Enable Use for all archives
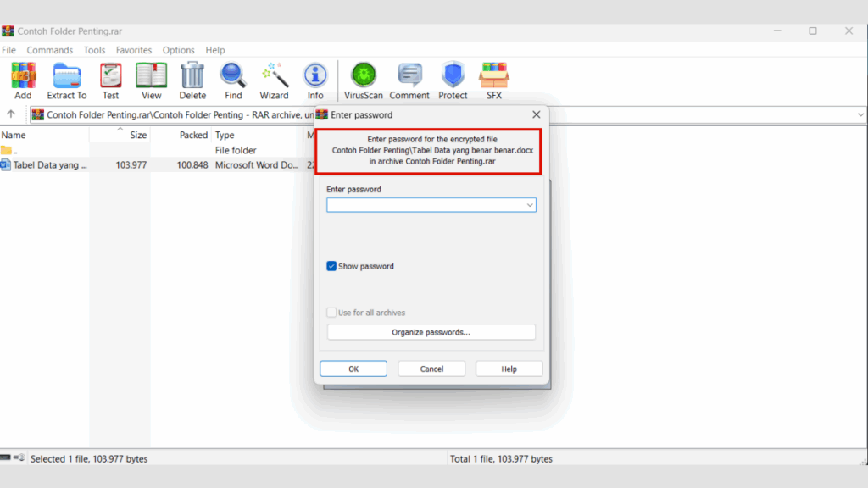 [331, 312]
